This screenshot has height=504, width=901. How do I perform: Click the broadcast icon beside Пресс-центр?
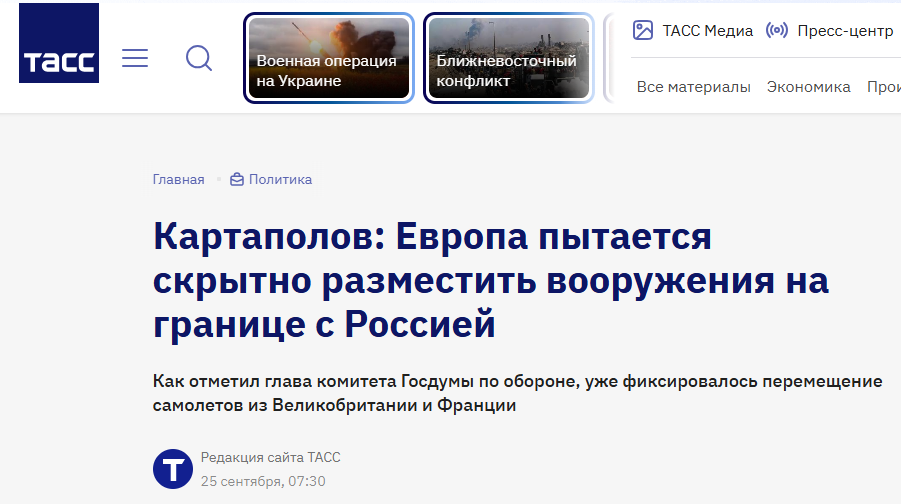click(776, 30)
